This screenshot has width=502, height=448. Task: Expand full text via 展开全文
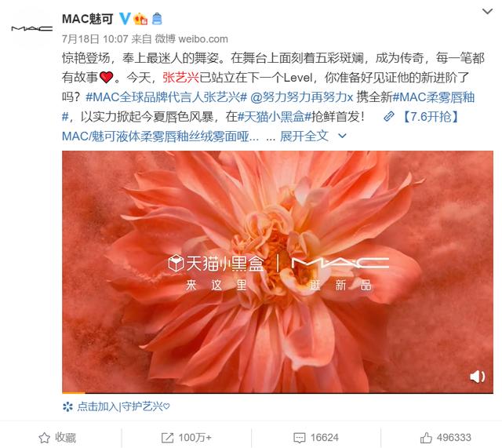point(304,136)
